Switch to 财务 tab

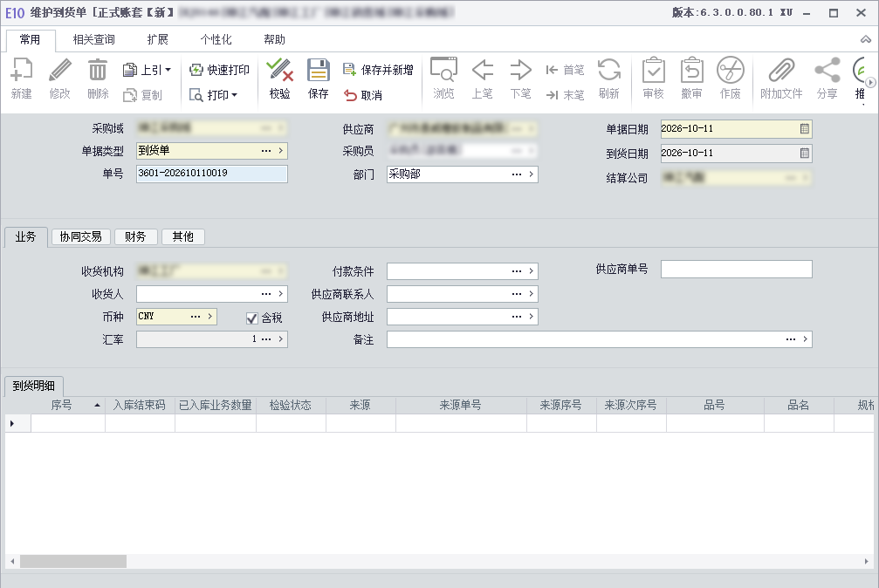[135, 237]
